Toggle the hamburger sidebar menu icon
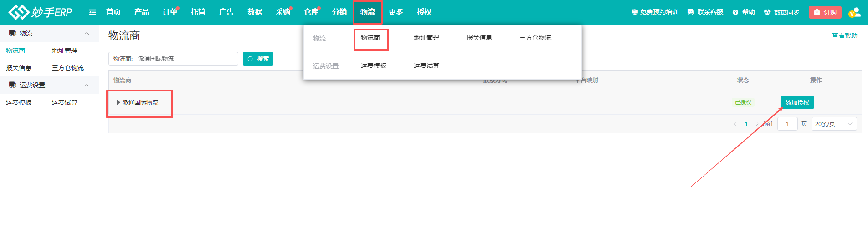 92,12
